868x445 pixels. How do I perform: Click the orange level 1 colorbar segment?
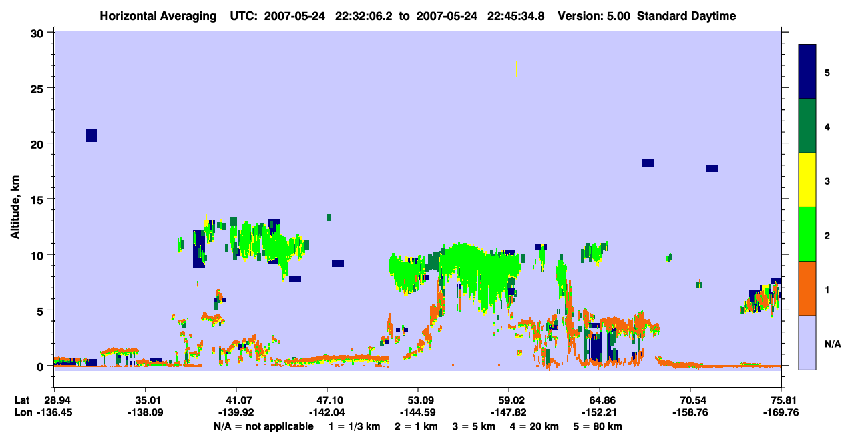807,288
